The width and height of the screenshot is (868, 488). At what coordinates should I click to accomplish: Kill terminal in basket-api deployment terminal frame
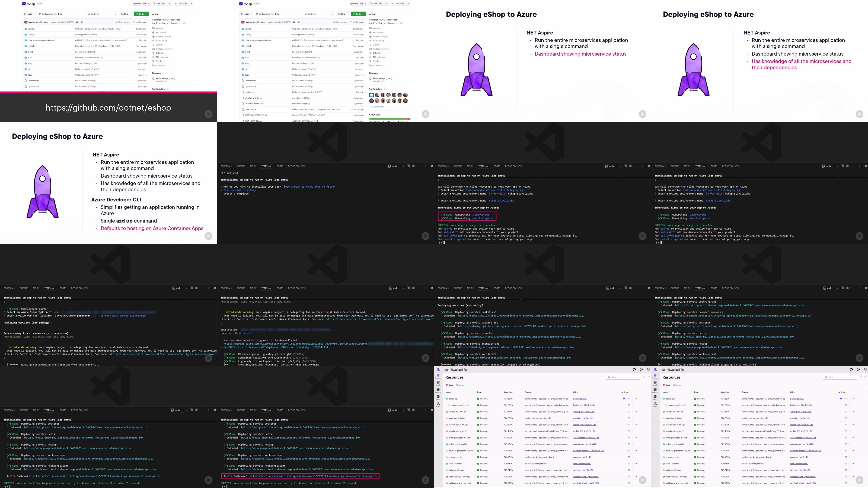[x=630, y=288]
